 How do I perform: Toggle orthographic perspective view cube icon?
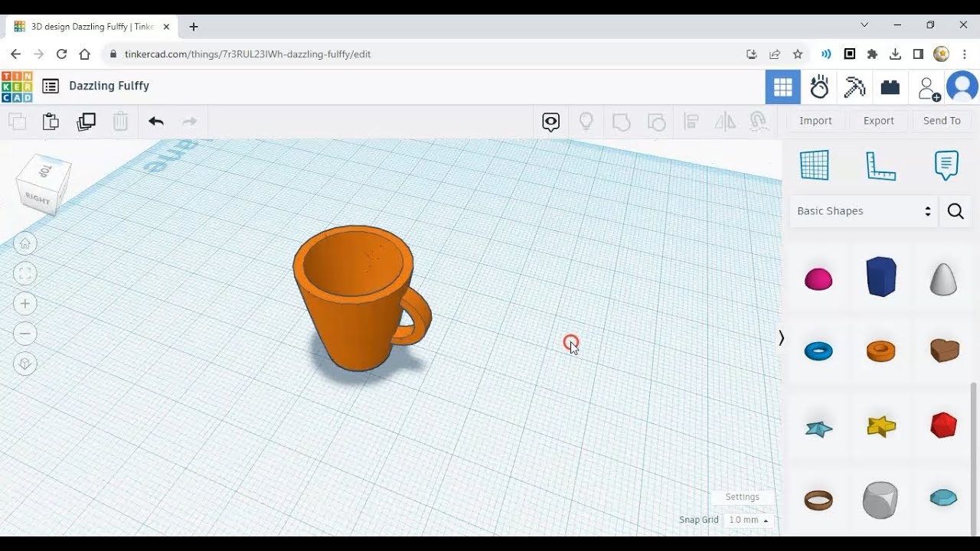(x=25, y=364)
